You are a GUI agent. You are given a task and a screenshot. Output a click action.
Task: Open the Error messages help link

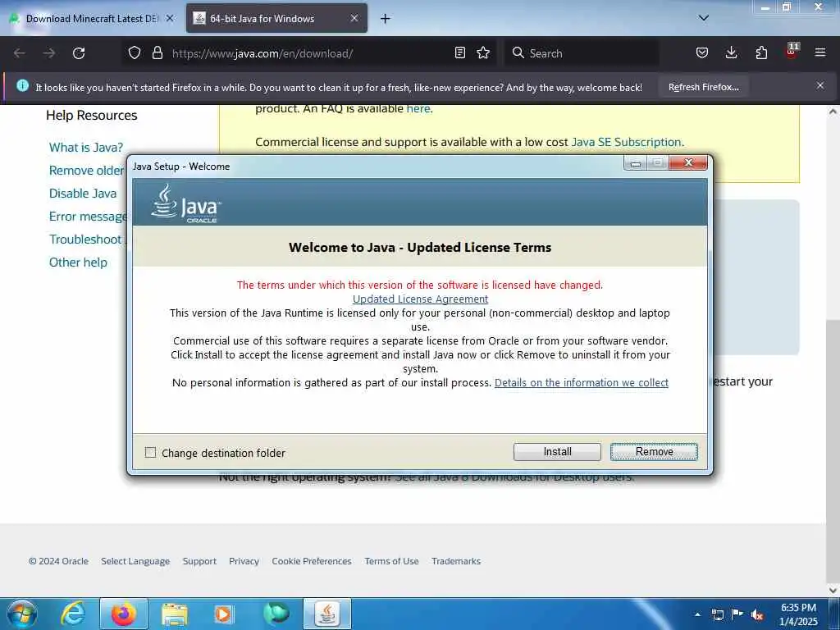(x=89, y=217)
